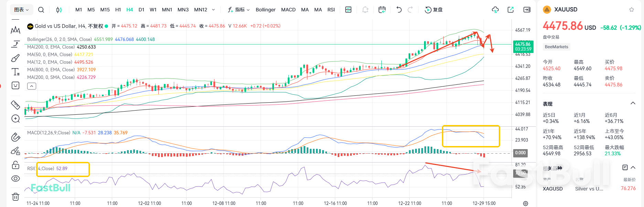Screen dimensions: 644x207
Task: Select the brush drawing tool
Action: click(15, 58)
